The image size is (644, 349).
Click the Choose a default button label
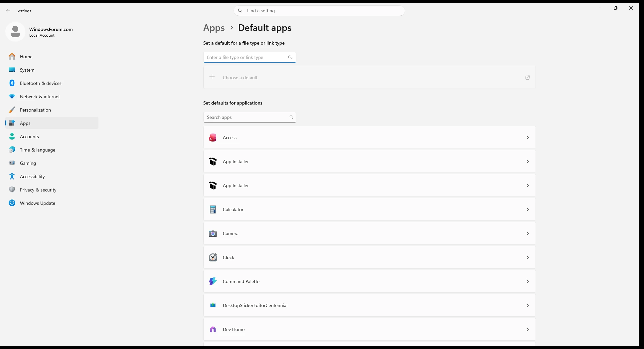pyautogui.click(x=240, y=78)
